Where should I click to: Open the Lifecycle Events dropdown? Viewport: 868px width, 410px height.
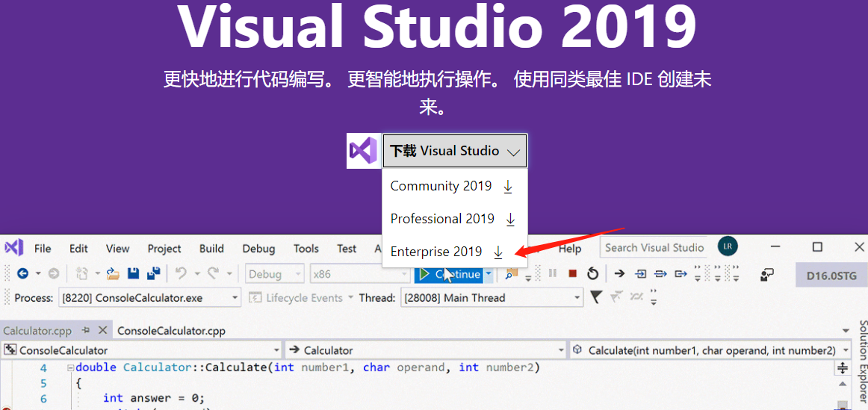pyautogui.click(x=300, y=298)
